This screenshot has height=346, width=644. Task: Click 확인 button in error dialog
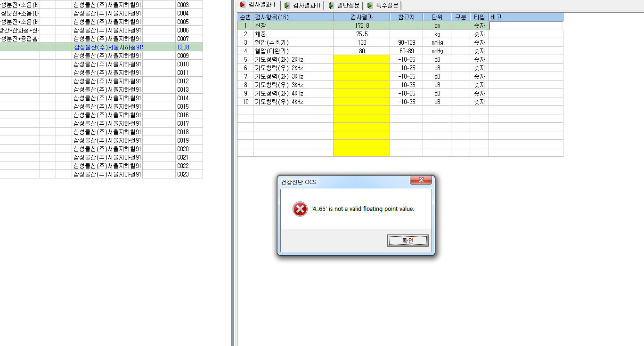click(408, 241)
